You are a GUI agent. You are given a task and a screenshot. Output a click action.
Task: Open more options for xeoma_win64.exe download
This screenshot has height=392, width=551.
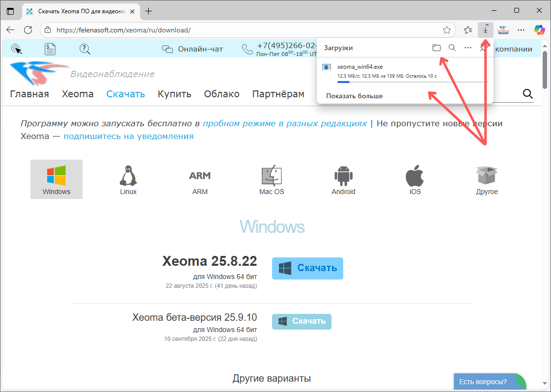468,48
